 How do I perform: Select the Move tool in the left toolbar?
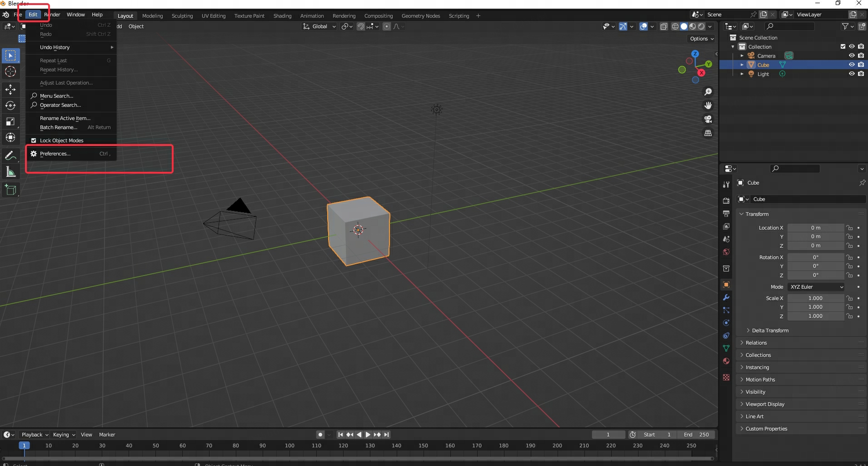[10, 90]
